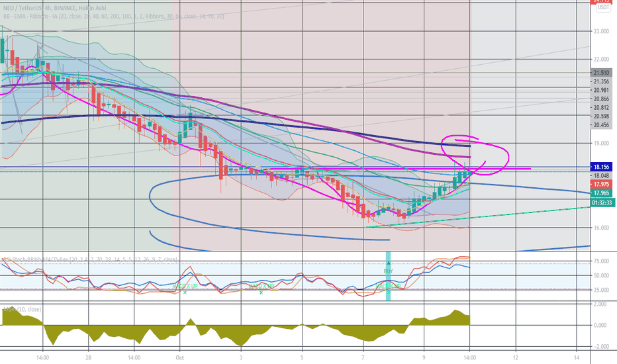617x364 pixels.
Task: Click the 20.866 price level label
Action: coord(601,99)
